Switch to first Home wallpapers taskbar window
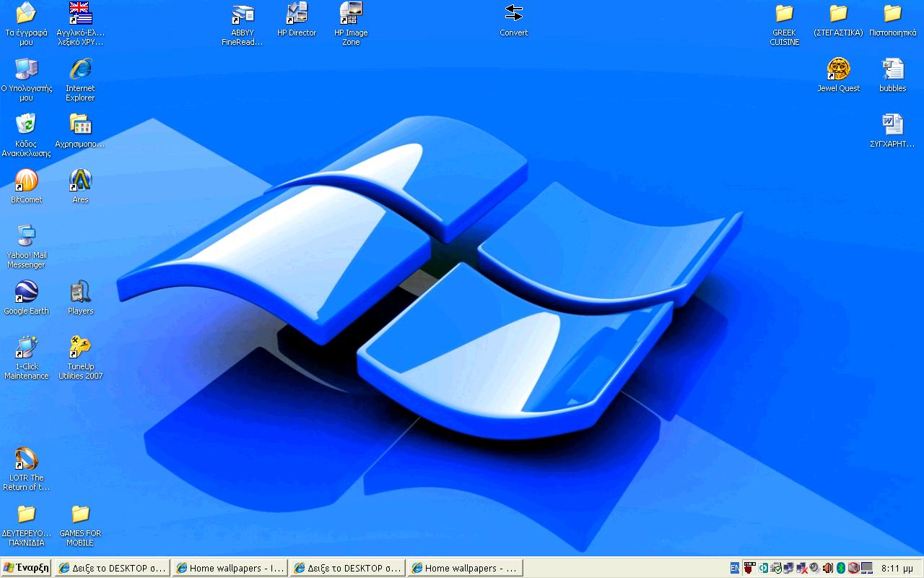 pyautogui.click(x=230, y=568)
